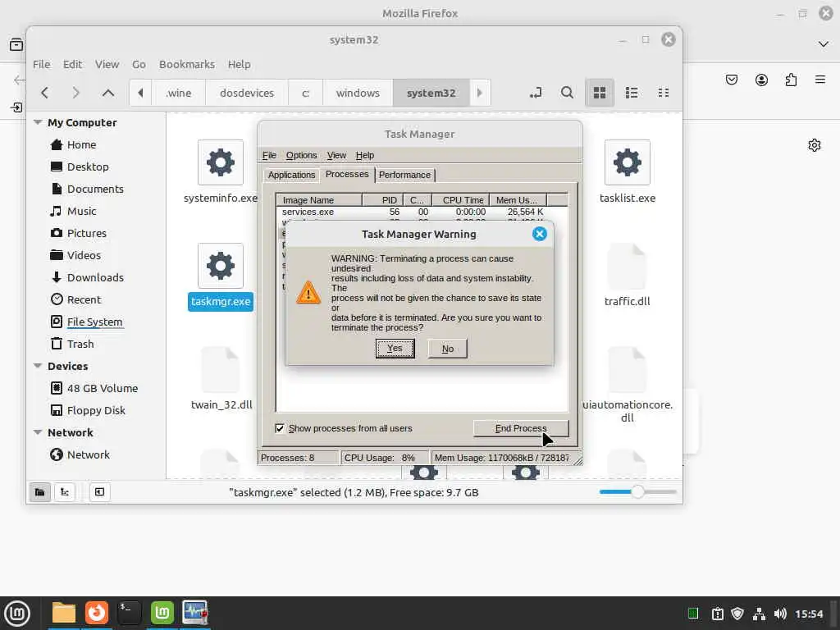Go up to parent folder
The height and width of the screenshot is (630, 840).
tap(108, 93)
